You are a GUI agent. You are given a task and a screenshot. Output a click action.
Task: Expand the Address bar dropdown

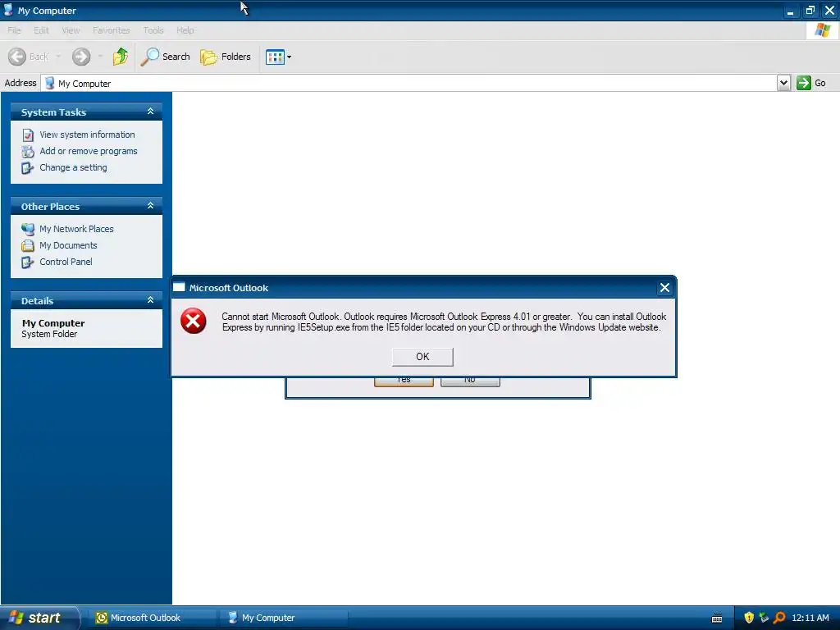click(x=783, y=83)
